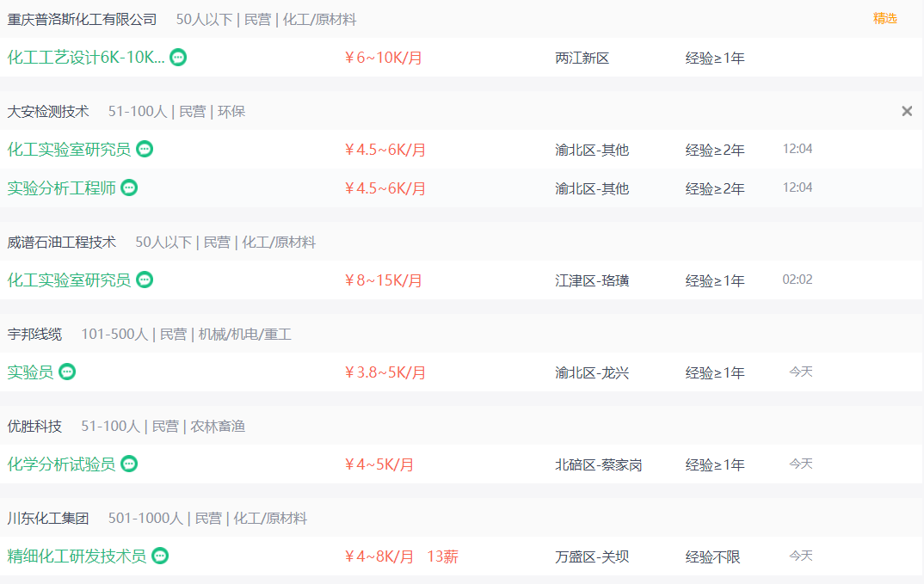Open 精细化工研发技术员 job posting
The image size is (924, 584).
click(x=77, y=556)
